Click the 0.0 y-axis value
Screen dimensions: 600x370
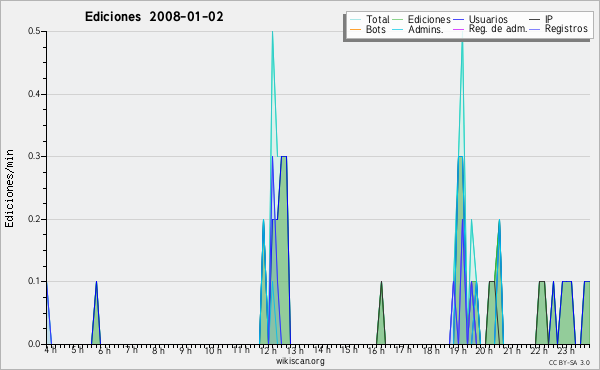pyautogui.click(x=34, y=344)
